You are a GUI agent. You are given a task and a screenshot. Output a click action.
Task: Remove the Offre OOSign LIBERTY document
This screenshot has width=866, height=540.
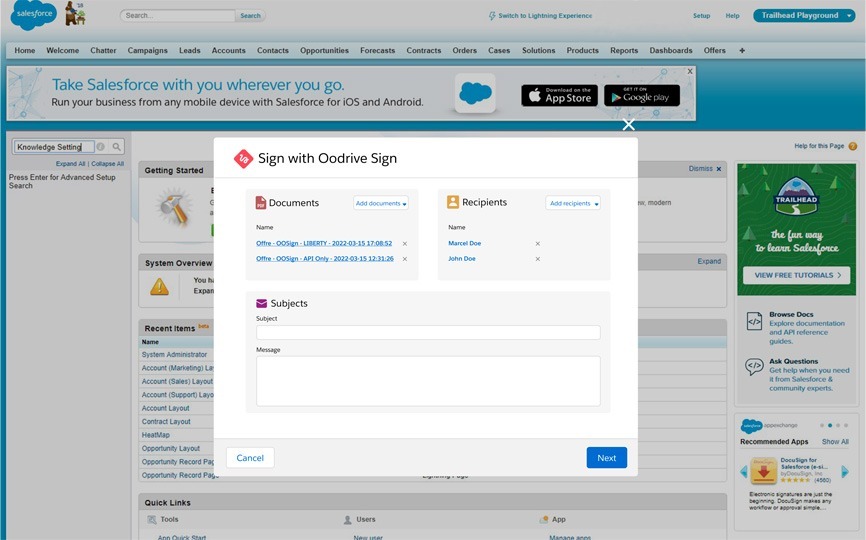pyautogui.click(x=405, y=243)
